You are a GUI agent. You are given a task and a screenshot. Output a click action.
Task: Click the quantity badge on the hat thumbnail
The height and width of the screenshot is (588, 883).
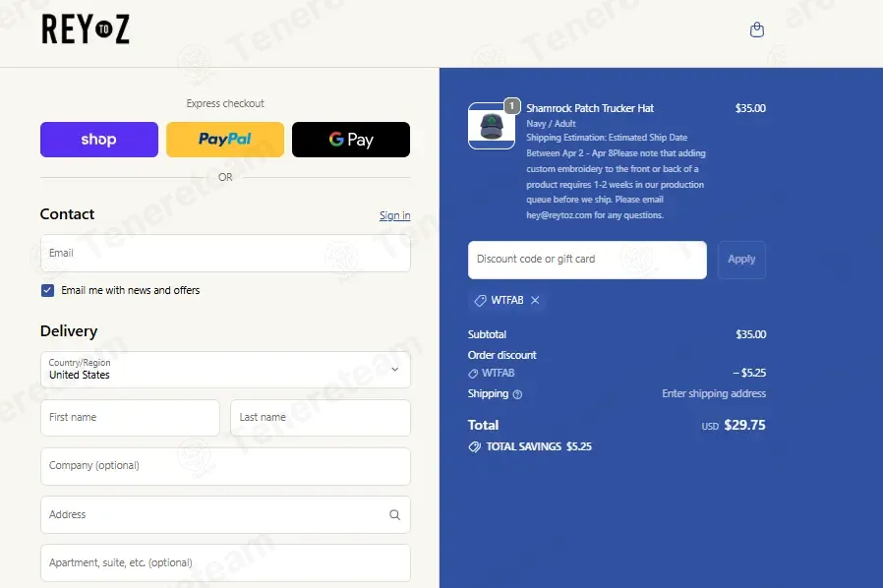coord(511,106)
